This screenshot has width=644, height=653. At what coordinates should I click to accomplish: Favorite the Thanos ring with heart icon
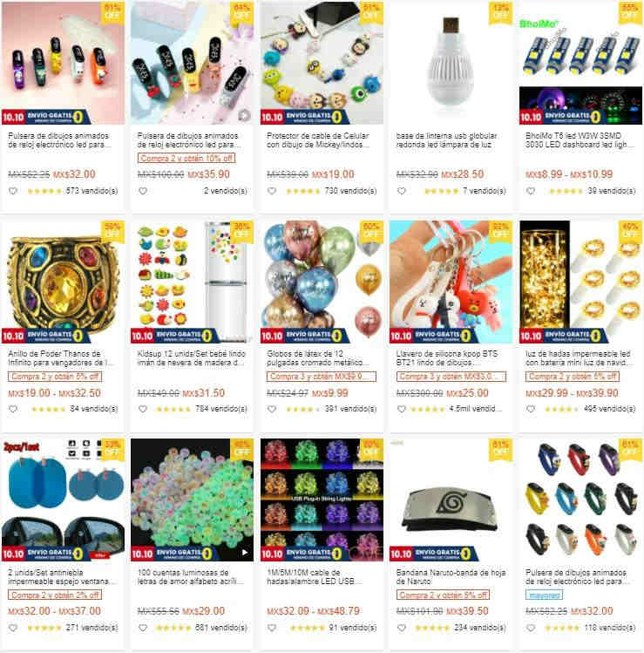tap(13, 409)
